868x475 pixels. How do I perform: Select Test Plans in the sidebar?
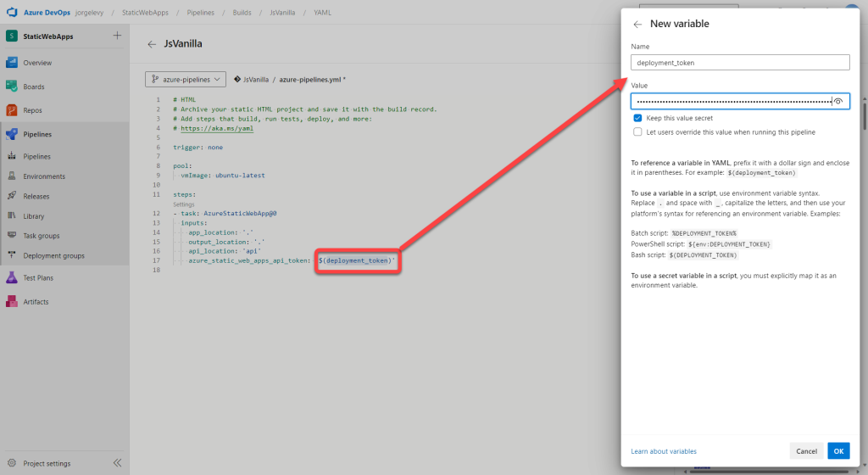pyautogui.click(x=38, y=277)
